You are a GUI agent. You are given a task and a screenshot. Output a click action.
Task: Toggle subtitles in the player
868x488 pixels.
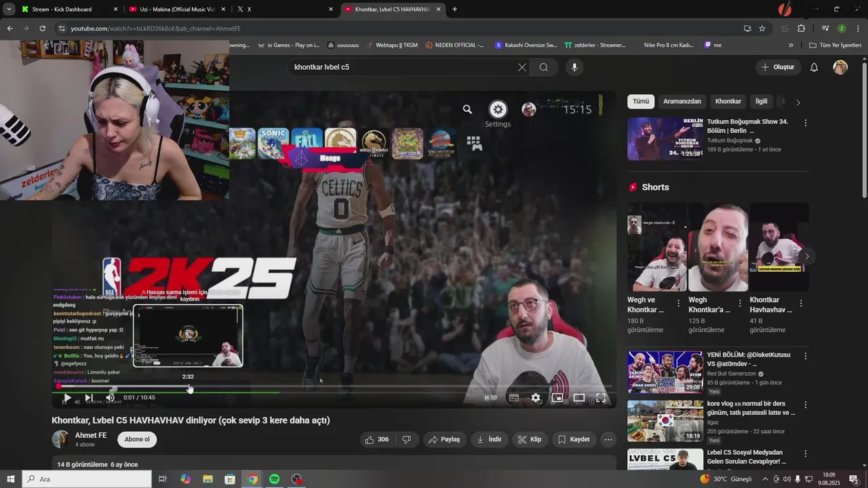pyautogui.click(x=514, y=398)
